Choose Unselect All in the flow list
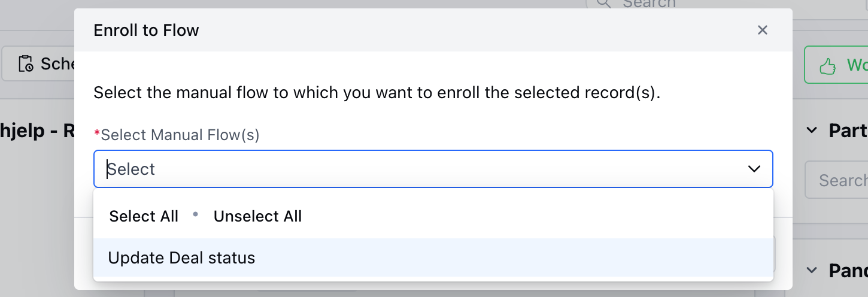 click(x=257, y=216)
